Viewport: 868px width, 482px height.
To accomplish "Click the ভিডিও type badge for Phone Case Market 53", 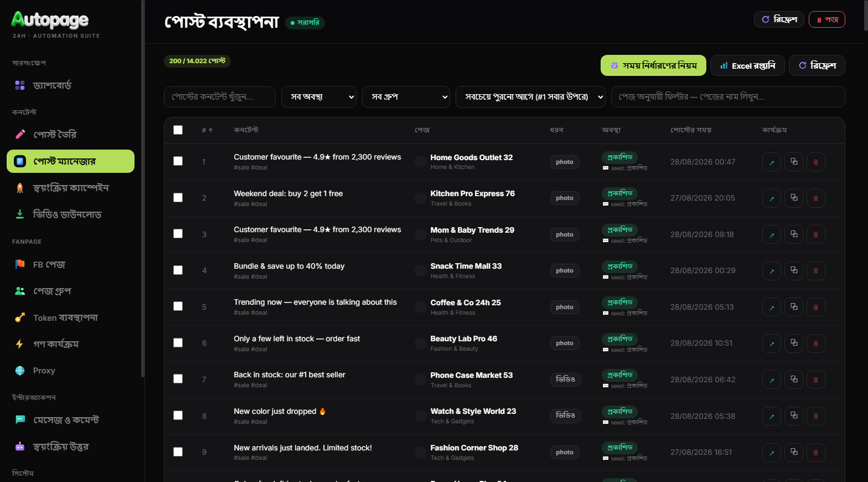I will pyautogui.click(x=565, y=380).
